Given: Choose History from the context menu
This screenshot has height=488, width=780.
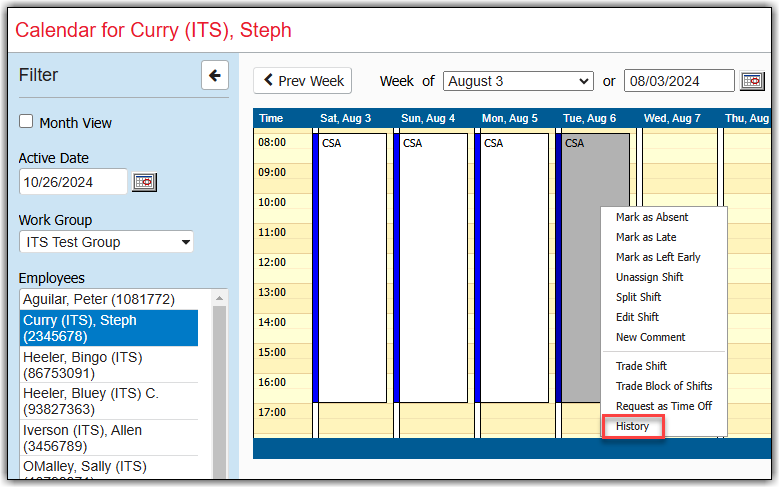Looking at the screenshot, I should pyautogui.click(x=633, y=426).
